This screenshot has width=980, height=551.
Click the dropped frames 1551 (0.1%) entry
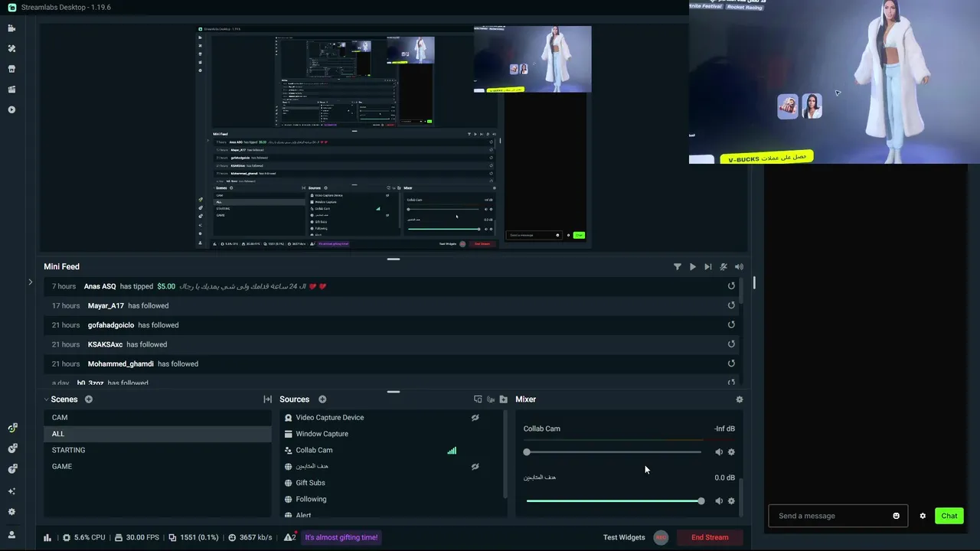pos(194,537)
